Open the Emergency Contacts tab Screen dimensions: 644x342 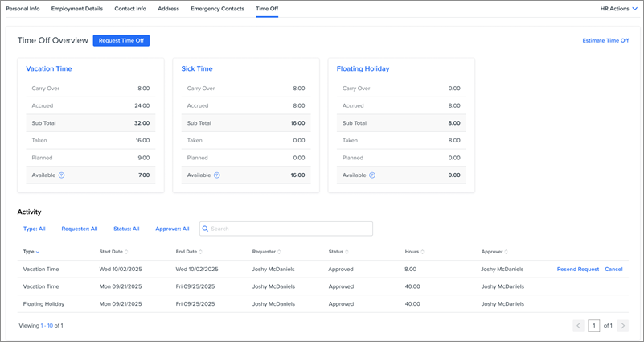(x=217, y=9)
